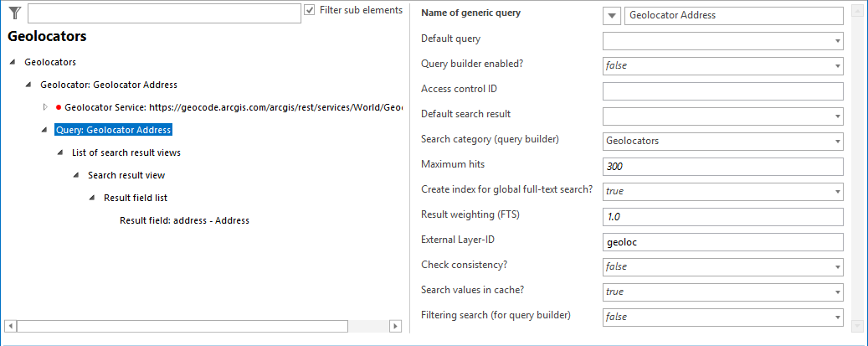Viewport: 868px width, 346px height.
Task: Select the root Geolocators tree item
Action: coord(50,62)
